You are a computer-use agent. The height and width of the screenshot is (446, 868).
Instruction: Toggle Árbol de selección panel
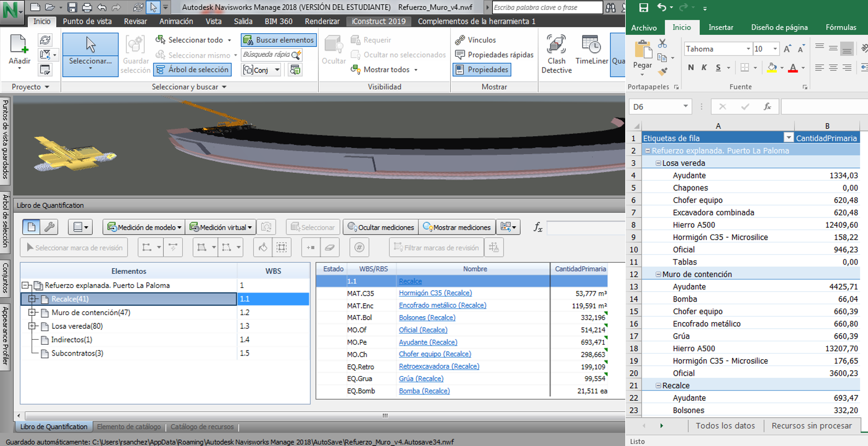coord(192,70)
